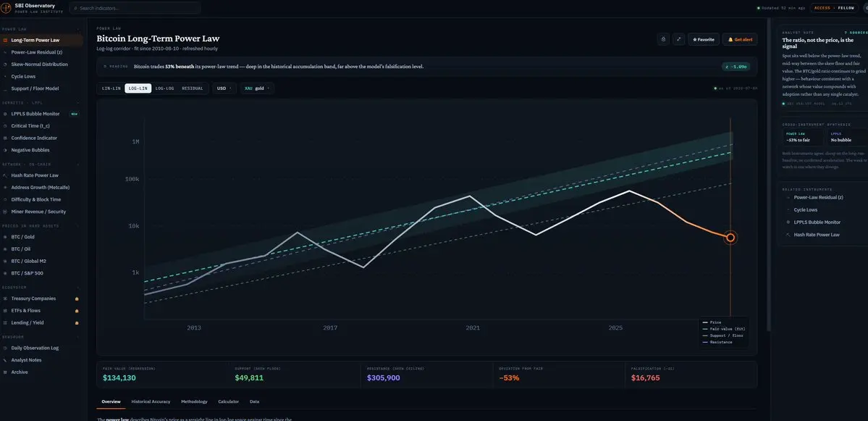868x421 pixels.
Task: Open the LPPLS Bubble Monitor sidebar icon
Action: tap(6, 114)
